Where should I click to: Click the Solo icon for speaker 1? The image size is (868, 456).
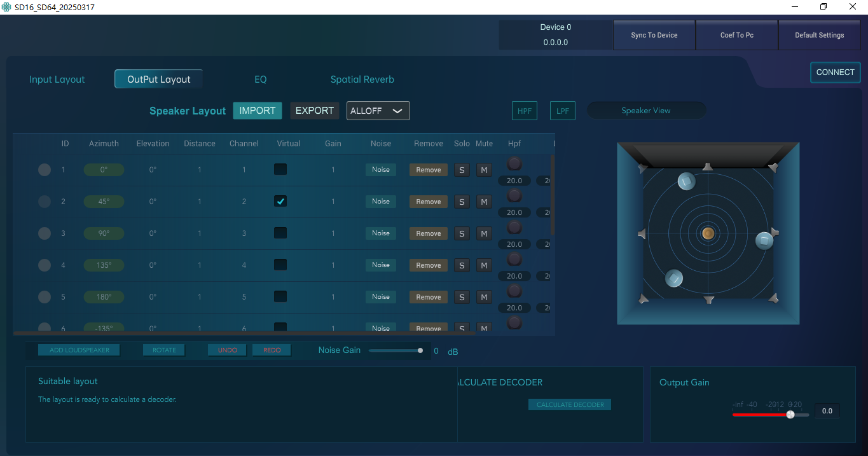point(462,170)
